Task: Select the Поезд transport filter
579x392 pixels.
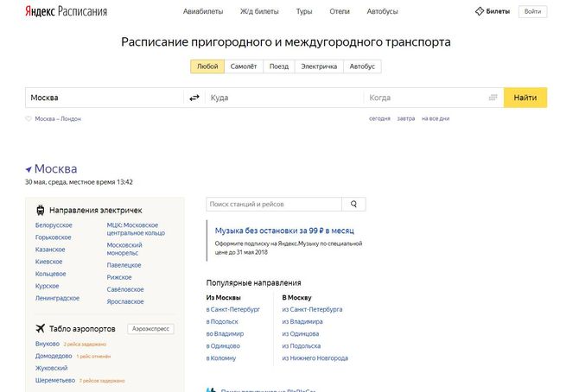Action: 279,66
